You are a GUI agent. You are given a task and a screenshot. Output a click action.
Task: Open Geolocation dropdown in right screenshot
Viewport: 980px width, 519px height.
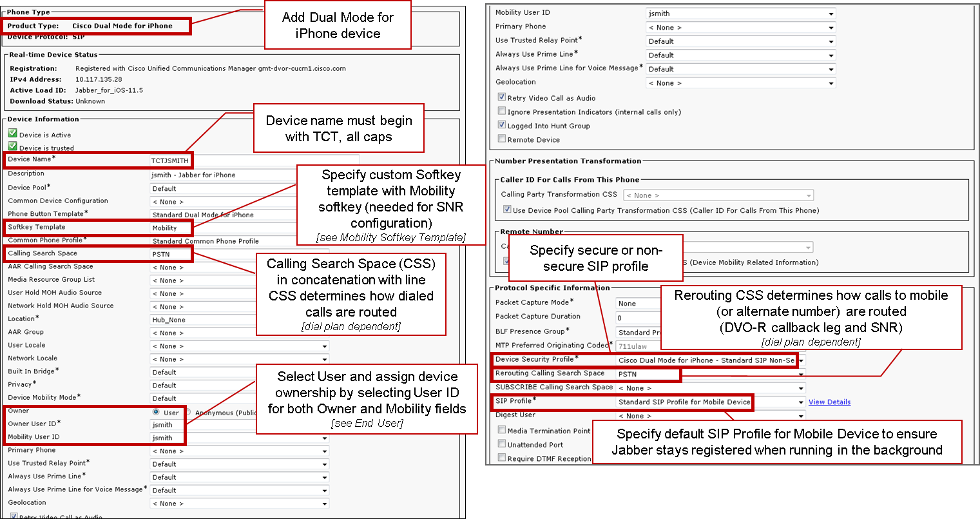coord(740,83)
